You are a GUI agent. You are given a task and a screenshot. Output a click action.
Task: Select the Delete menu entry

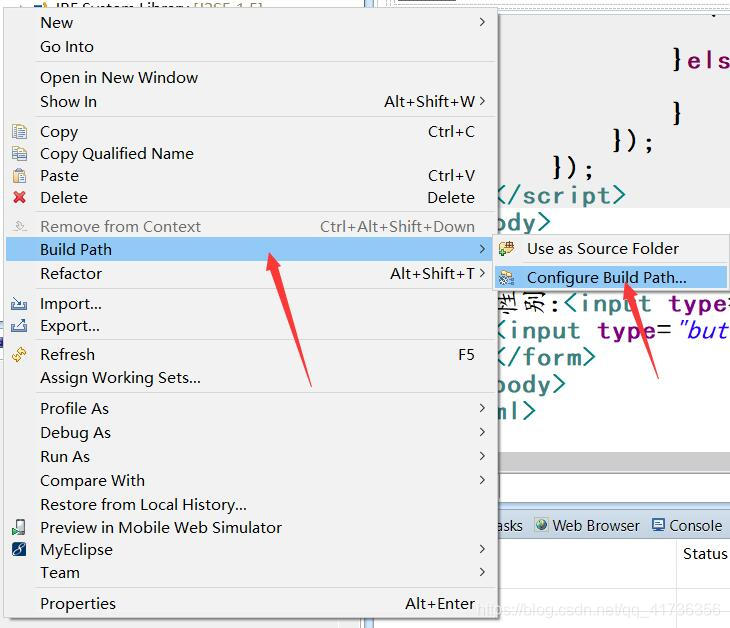[251, 197]
